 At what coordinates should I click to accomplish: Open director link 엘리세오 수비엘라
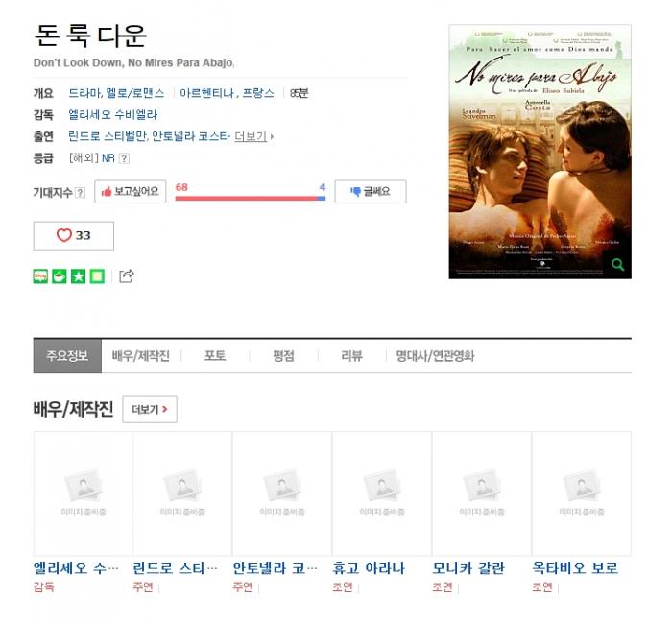click(x=113, y=115)
